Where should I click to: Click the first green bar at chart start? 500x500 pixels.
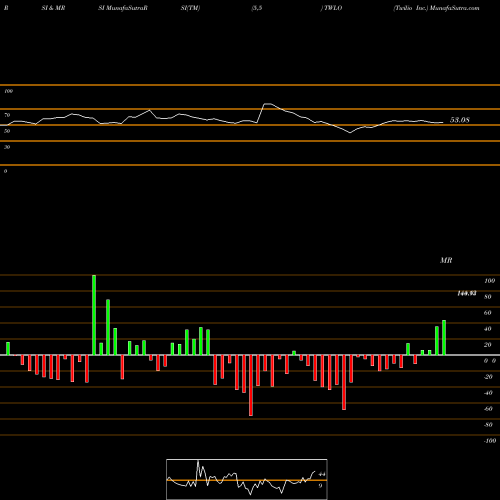click(8, 349)
